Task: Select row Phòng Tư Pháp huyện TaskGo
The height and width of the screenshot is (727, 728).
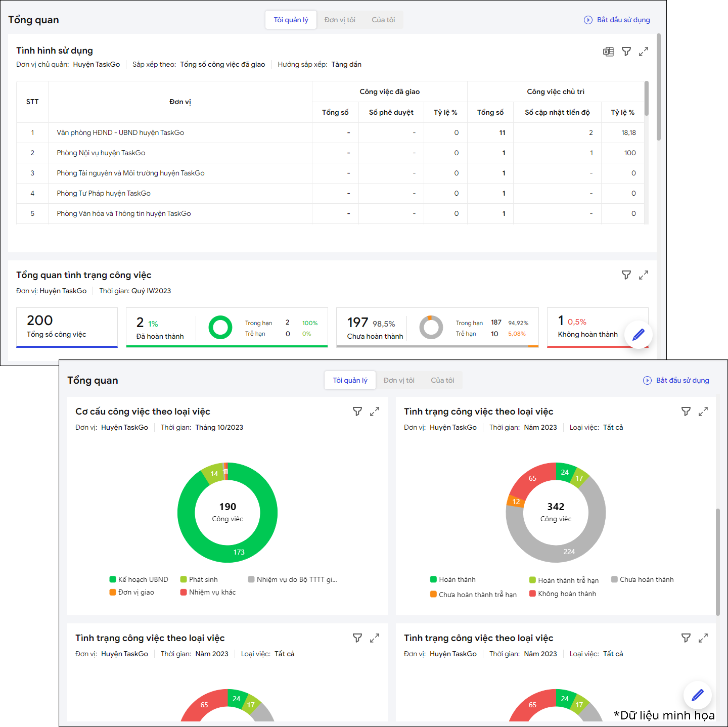Action: 331,193
